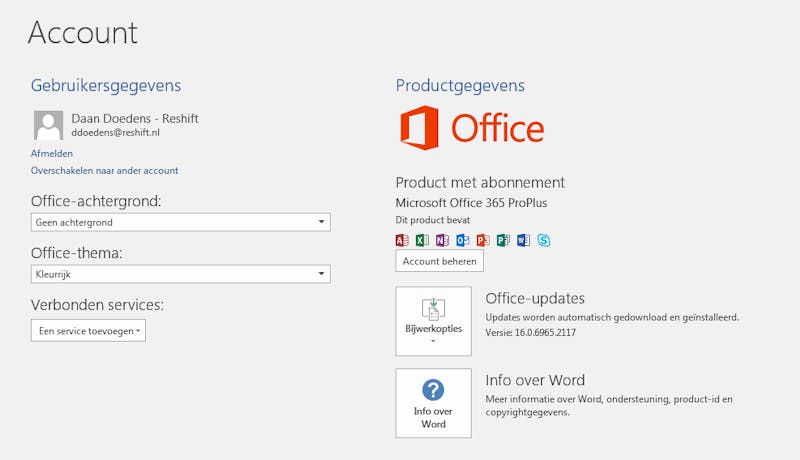Click the version text Versie: 16.0.6965.2117

click(531, 333)
